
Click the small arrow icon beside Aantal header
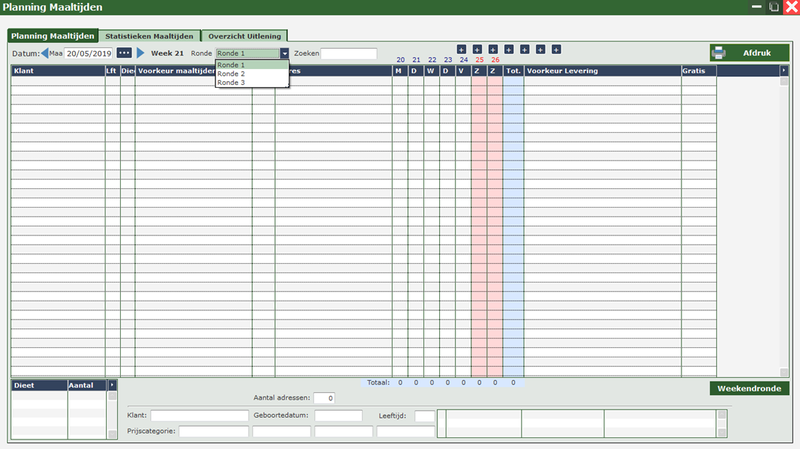pos(112,385)
